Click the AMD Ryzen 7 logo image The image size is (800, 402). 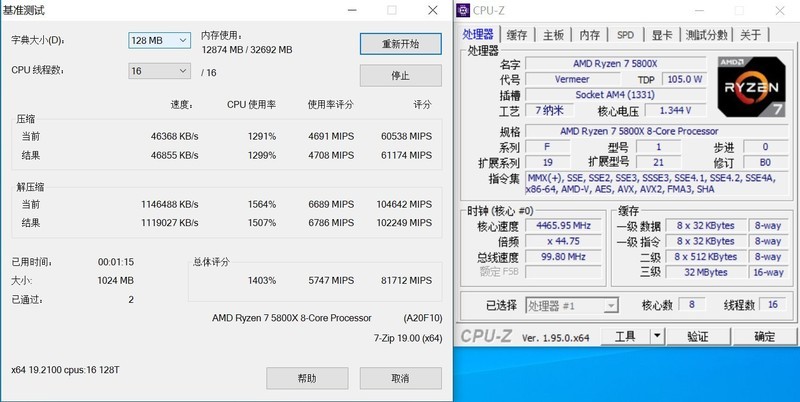click(x=752, y=87)
